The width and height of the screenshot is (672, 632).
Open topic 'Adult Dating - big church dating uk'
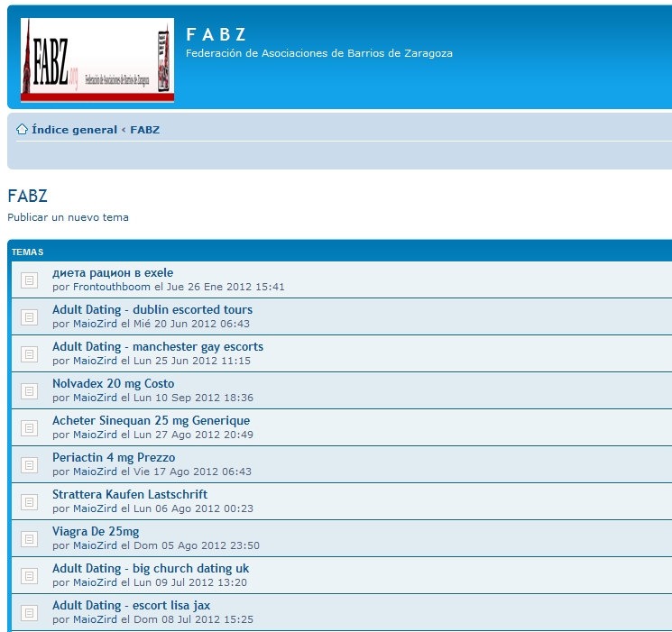click(x=151, y=568)
